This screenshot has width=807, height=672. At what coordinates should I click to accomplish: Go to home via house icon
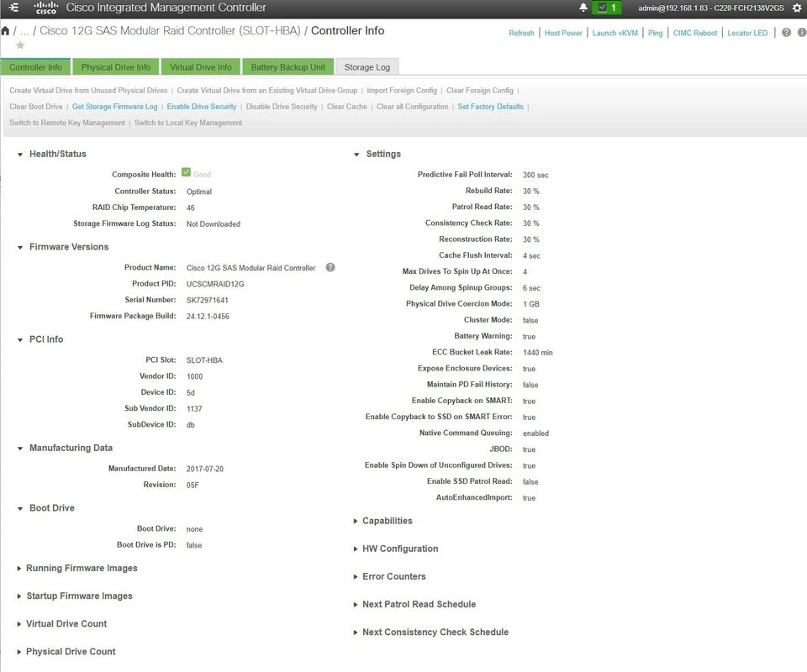click(x=5, y=31)
